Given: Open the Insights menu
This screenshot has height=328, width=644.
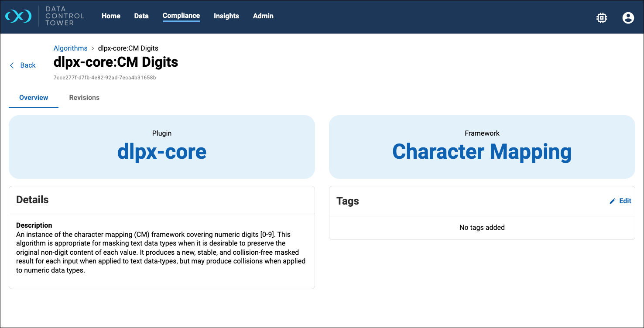Looking at the screenshot, I should coord(226,16).
